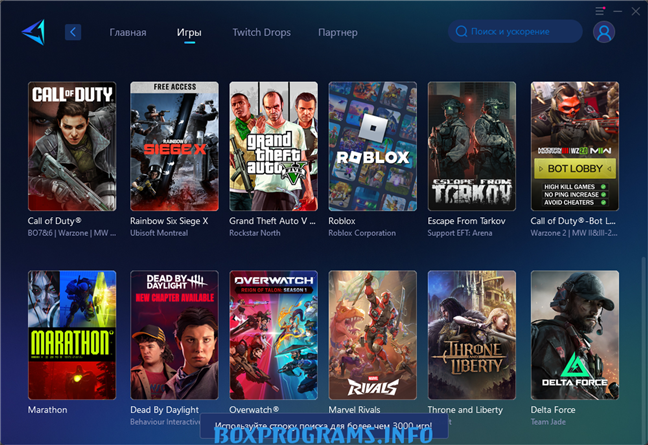The width and height of the screenshot is (648, 445).
Task: Open the Escape From Tarkov cover art
Action: click(472, 146)
